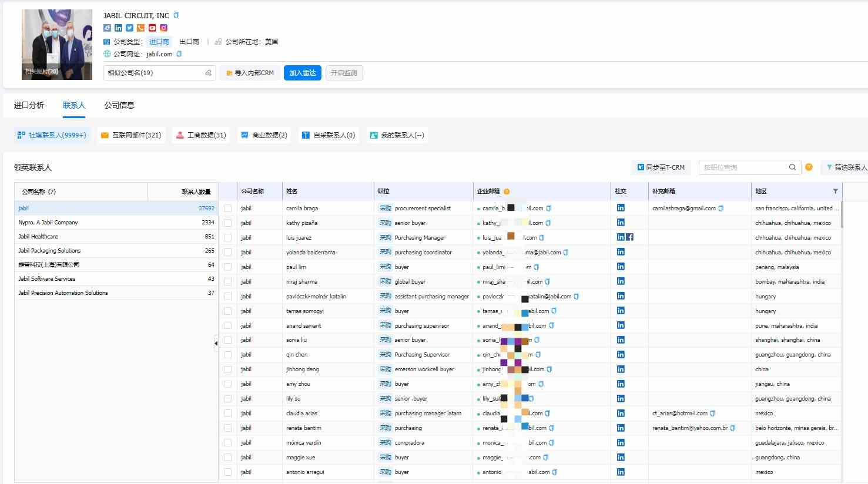Select the 捷普科技(上海)有限公司 row
Image resolution: width=868 pixels, height=484 pixels.
click(x=116, y=265)
